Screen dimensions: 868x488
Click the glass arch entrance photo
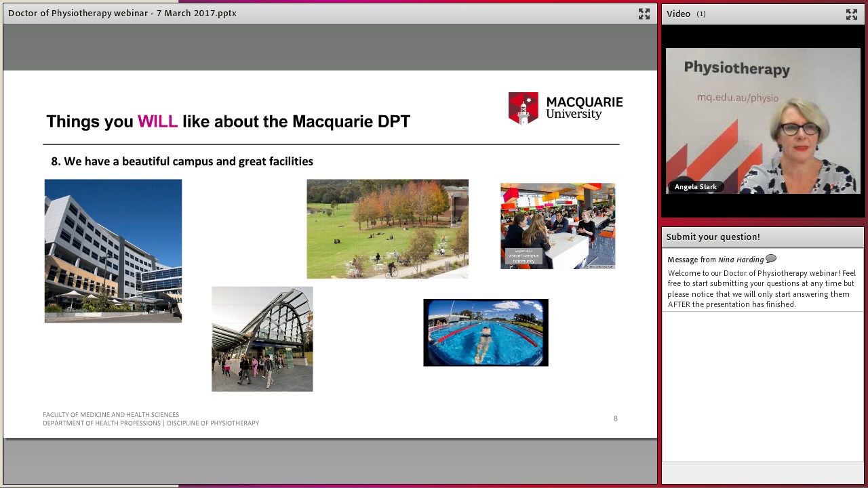coord(262,339)
